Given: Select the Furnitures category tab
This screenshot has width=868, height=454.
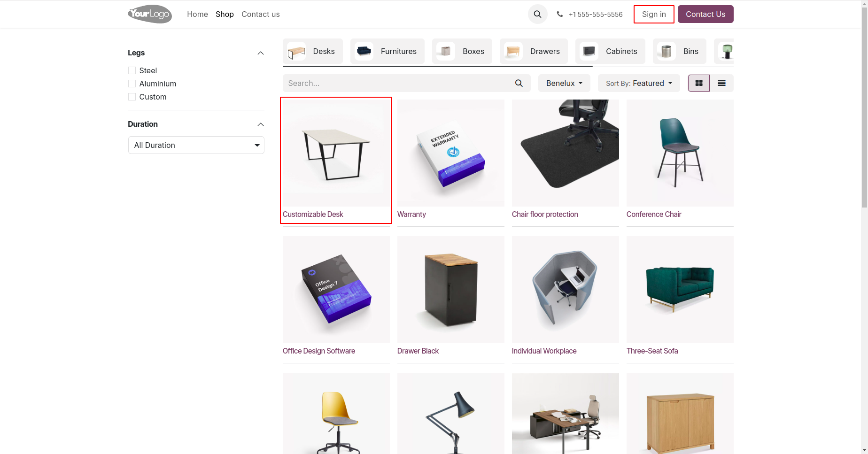Looking at the screenshot, I should (387, 51).
